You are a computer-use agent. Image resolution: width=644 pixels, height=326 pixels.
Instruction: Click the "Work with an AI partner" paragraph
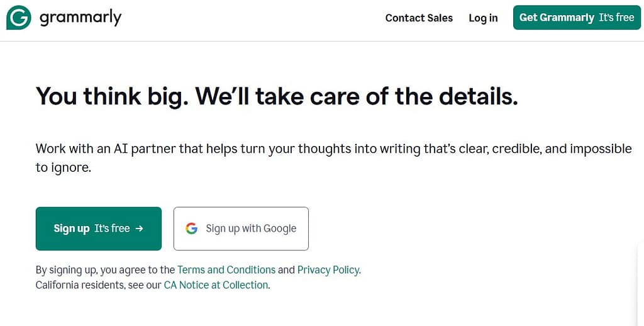(252, 149)
